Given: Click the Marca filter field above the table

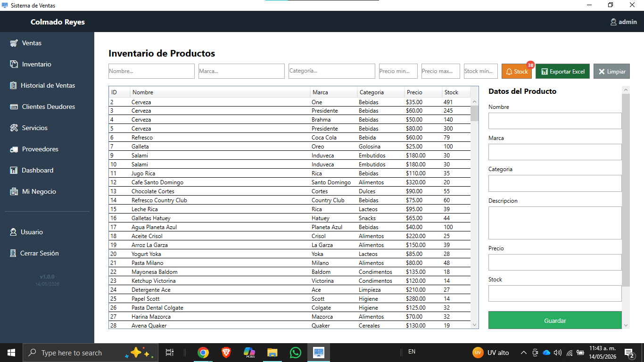Looking at the screenshot, I should click(241, 71).
